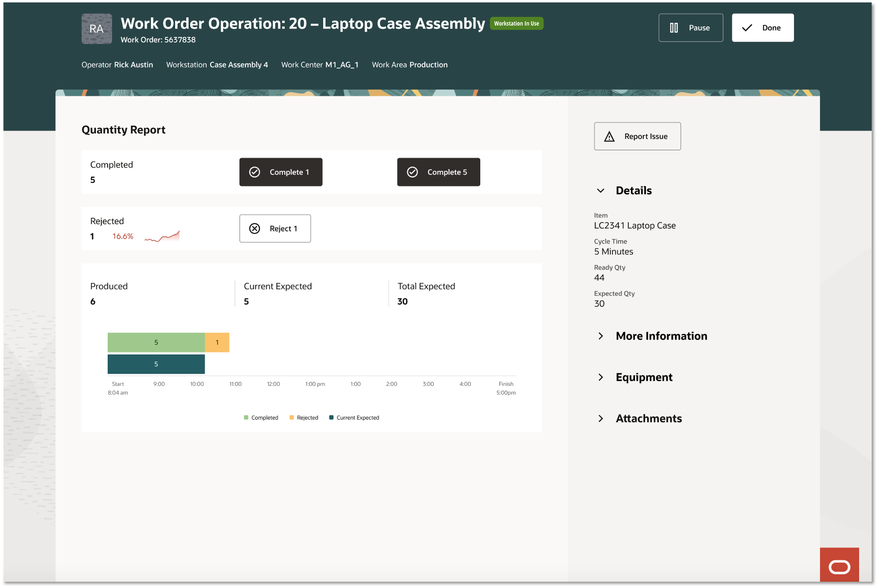
Task: Click the circled check icon in Complete 5
Action: click(x=413, y=172)
